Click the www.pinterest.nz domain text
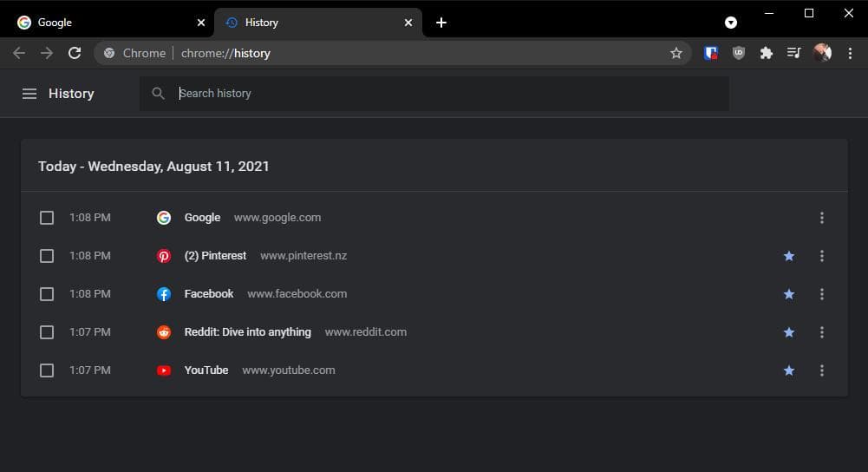 coord(303,256)
